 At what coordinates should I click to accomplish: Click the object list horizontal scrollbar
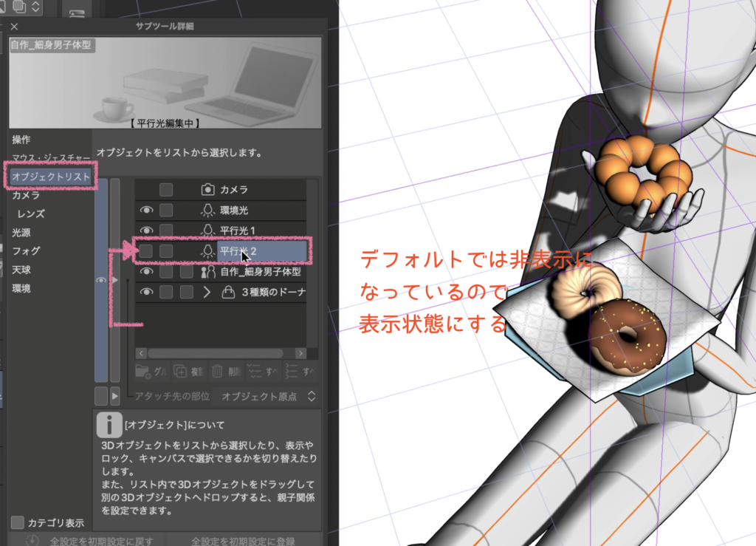click(x=214, y=354)
